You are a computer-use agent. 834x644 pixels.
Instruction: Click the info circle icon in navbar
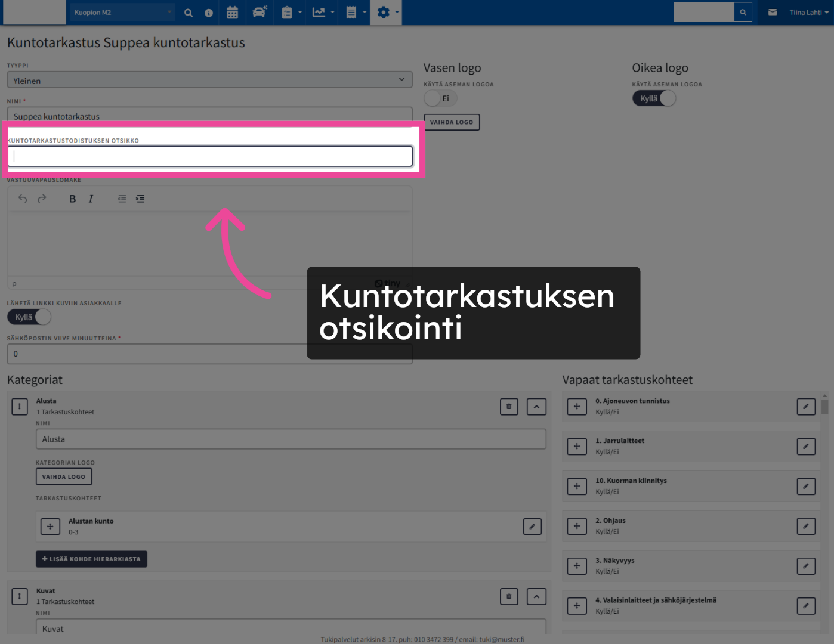coord(209,13)
